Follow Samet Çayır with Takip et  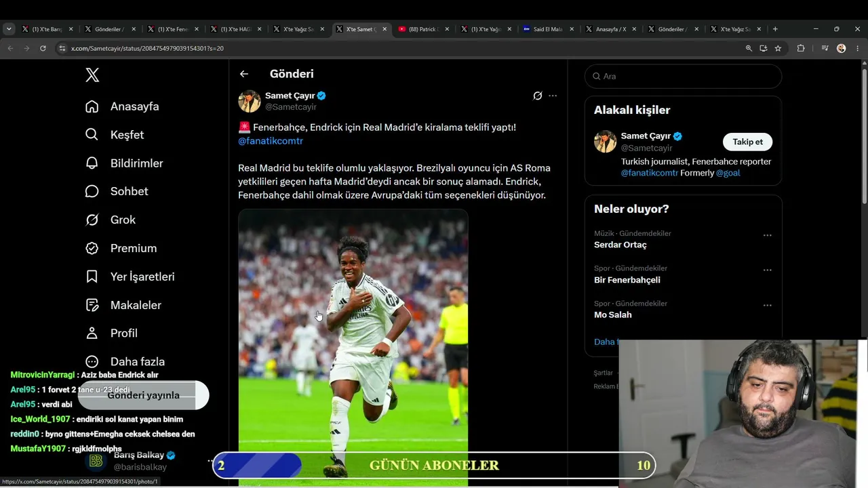[x=747, y=142]
